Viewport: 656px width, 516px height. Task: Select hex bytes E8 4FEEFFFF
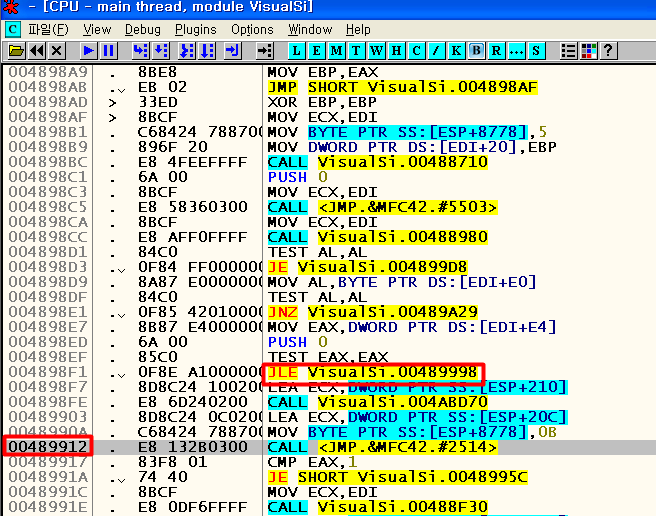tap(192, 162)
